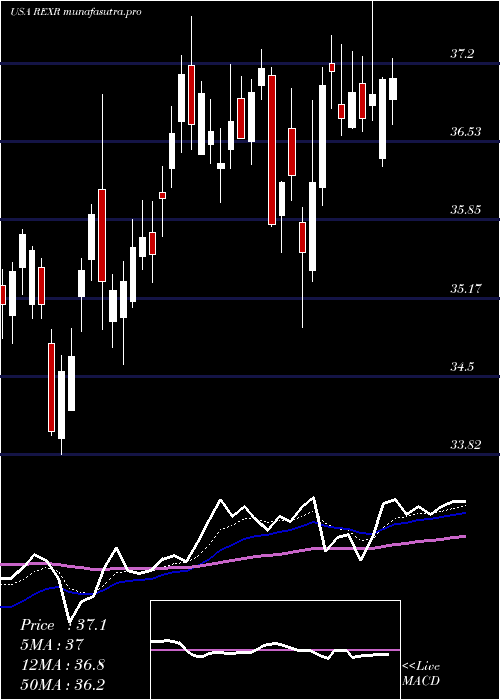Click the '5MA : 37' readout
Screen dimensions: 500x700
coord(52,645)
